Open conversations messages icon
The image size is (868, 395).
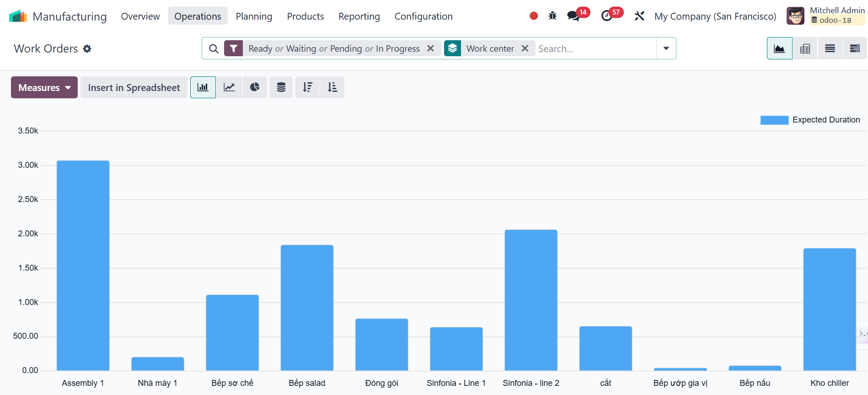click(573, 16)
